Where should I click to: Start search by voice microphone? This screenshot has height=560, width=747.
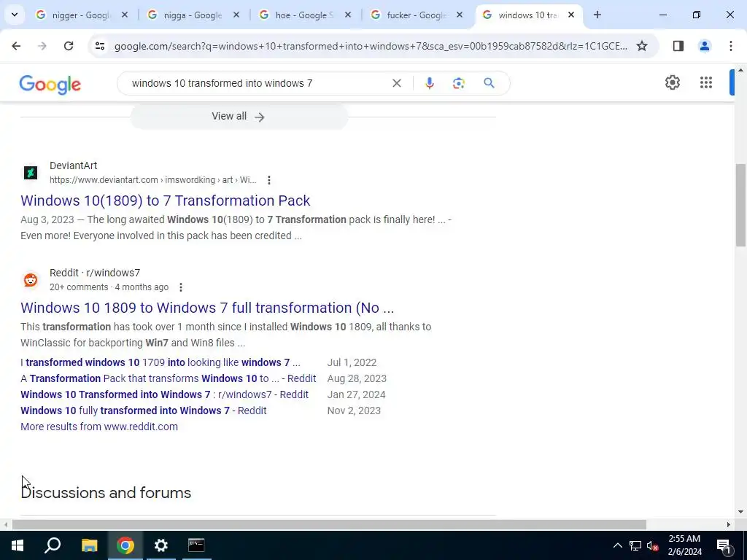pyautogui.click(x=429, y=83)
